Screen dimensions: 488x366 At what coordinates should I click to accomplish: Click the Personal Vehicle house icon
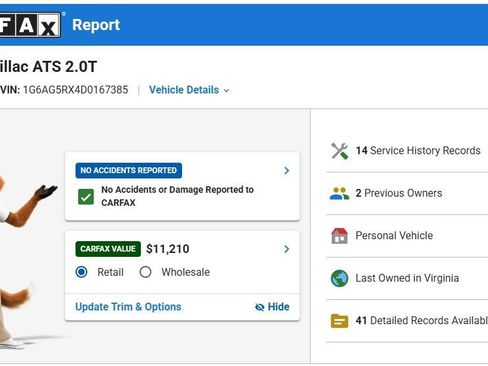[x=339, y=236]
